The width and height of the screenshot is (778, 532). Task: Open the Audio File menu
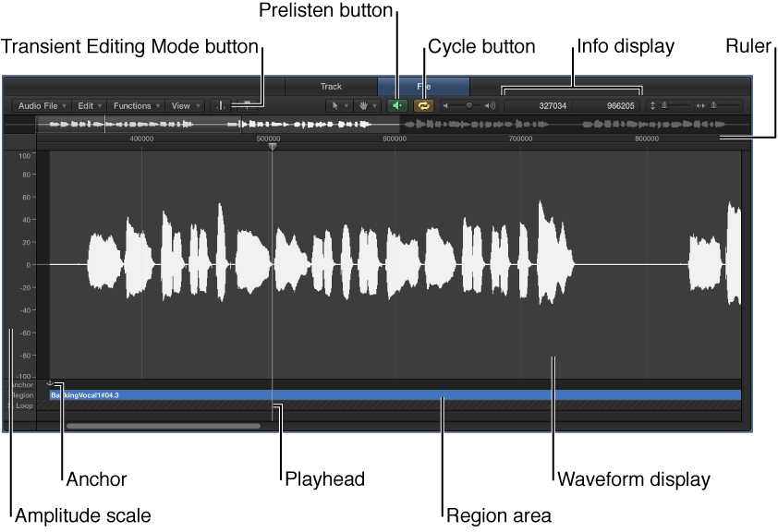tap(43, 106)
